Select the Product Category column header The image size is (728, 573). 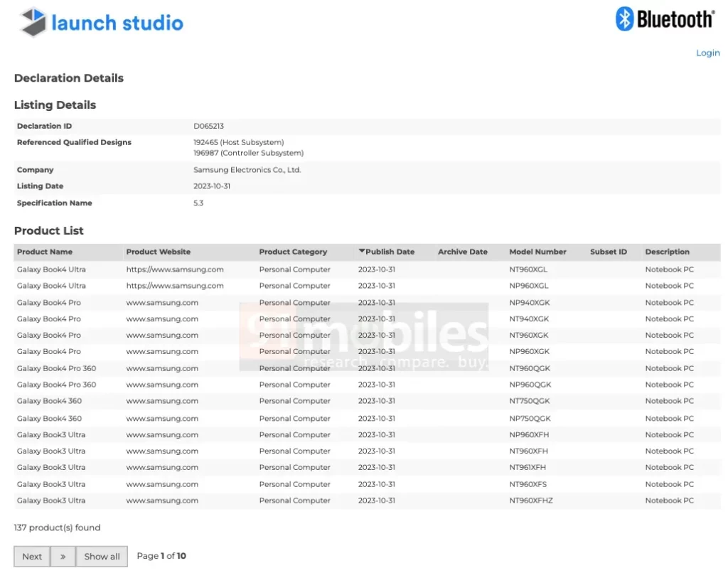pos(293,252)
